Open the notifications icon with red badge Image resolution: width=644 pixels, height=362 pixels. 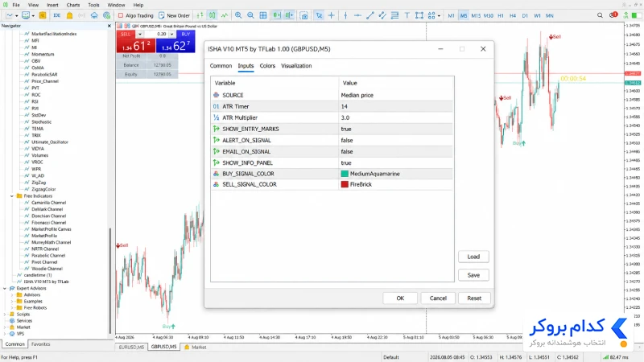click(613, 15)
